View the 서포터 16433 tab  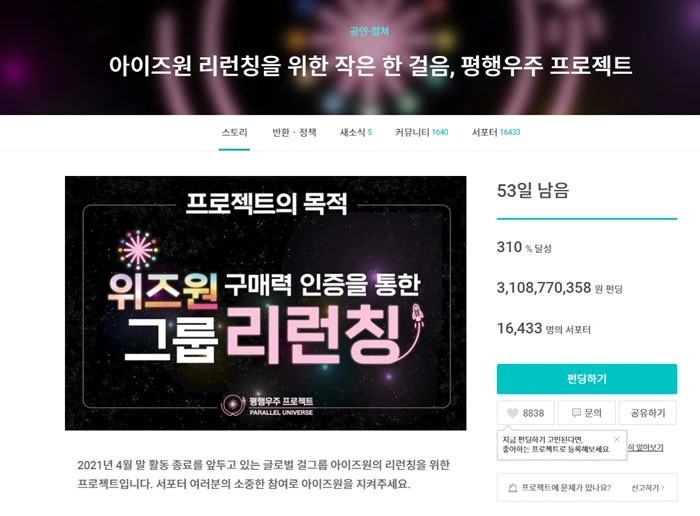496,132
